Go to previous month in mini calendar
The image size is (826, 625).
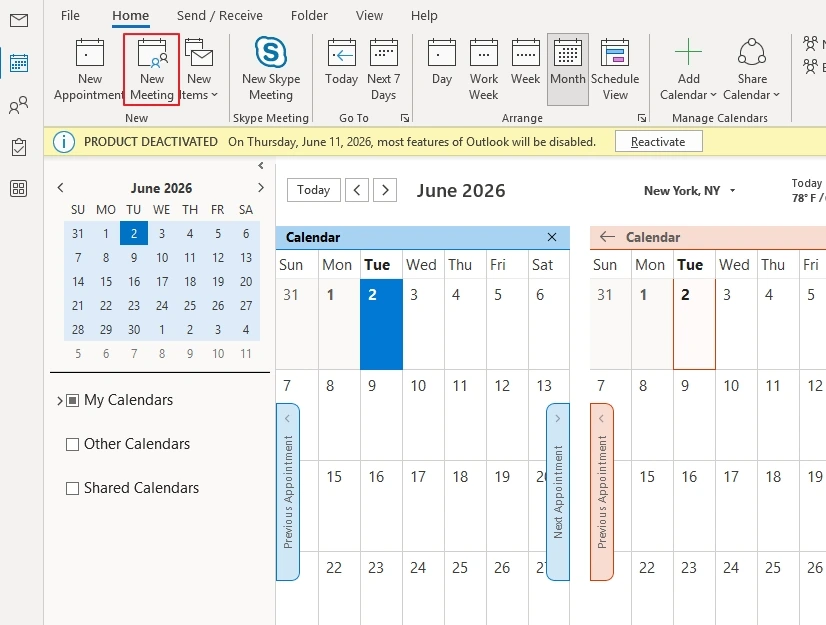60,188
